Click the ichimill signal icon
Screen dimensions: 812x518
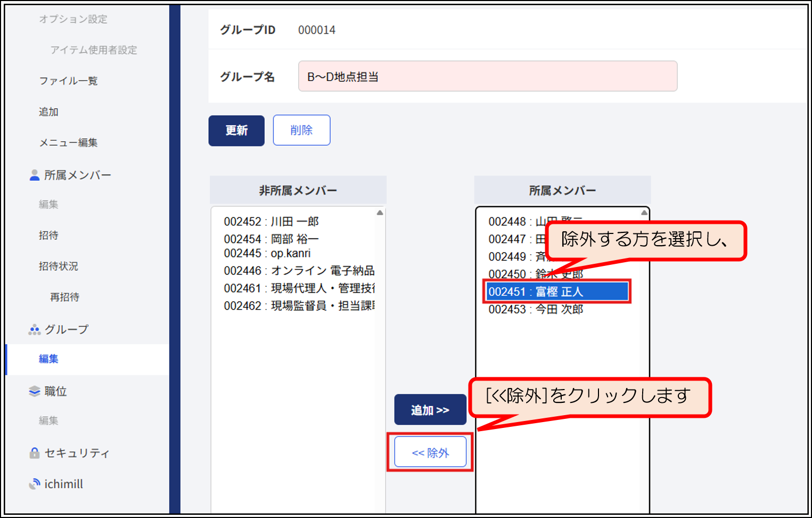tap(35, 484)
